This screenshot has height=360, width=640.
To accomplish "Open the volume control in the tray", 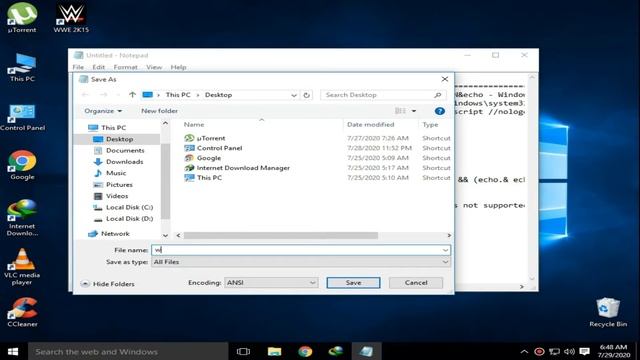I will click(x=569, y=351).
